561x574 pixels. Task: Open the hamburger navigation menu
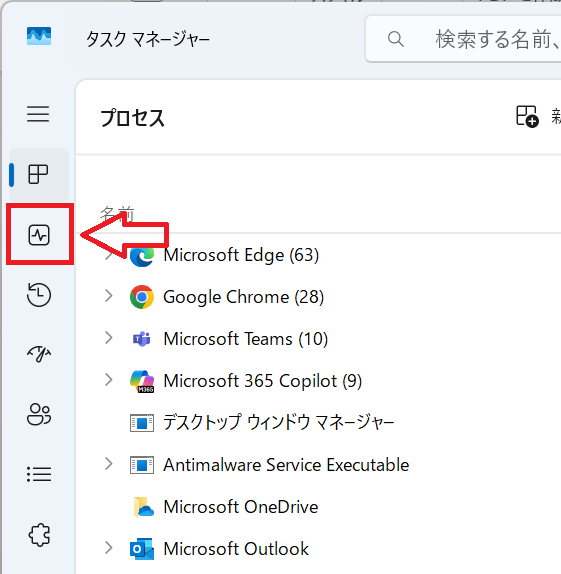click(38, 114)
